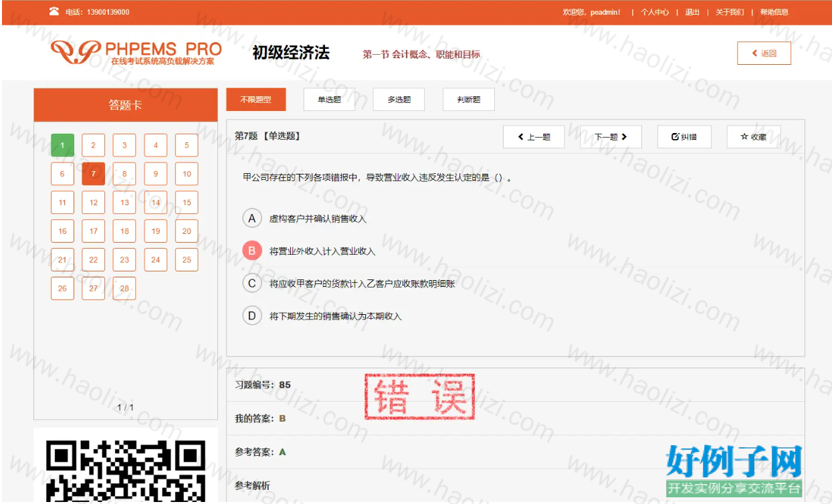Jump to question 26 on answer card
832x504 pixels.
[x=62, y=289]
